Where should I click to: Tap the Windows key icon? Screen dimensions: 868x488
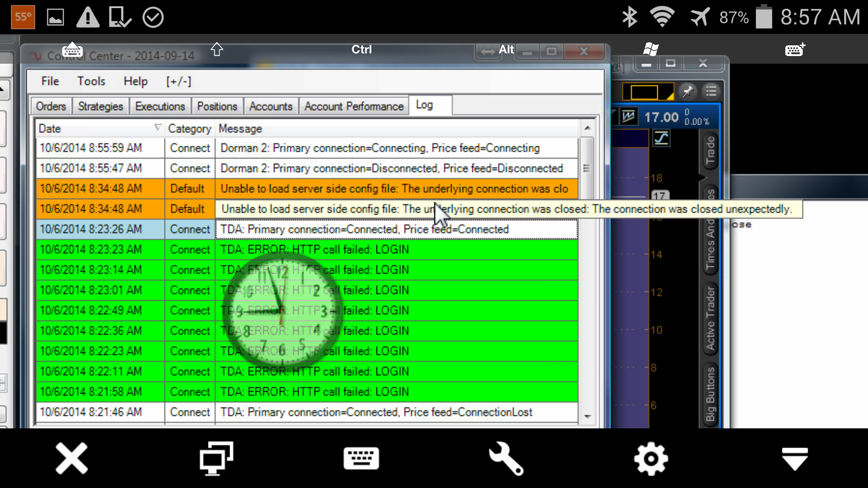651,49
